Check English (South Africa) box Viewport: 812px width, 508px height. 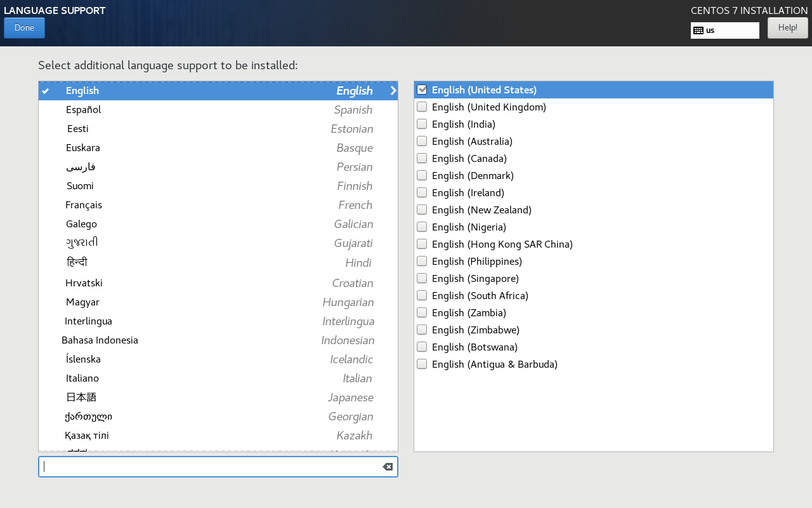point(422,295)
